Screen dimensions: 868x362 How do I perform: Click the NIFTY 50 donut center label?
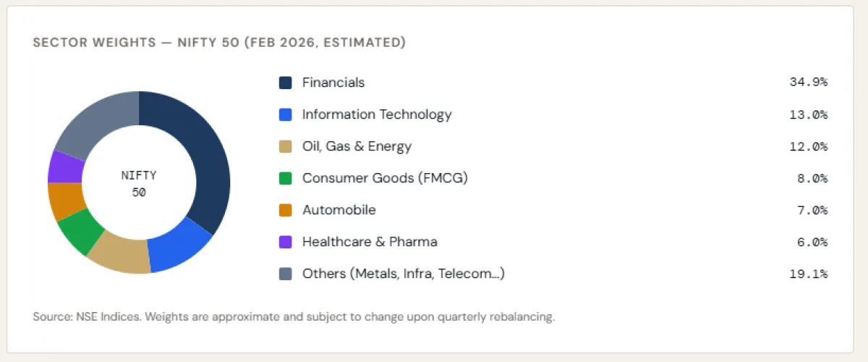point(139,183)
